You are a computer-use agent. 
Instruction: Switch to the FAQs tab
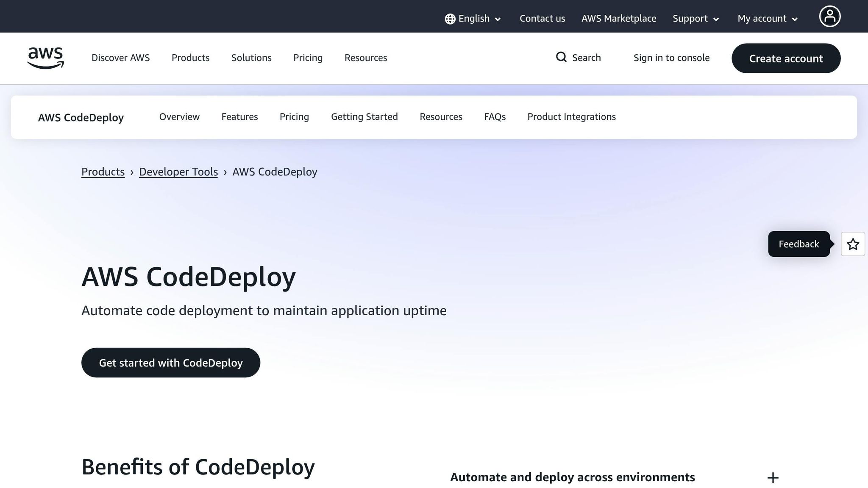click(495, 116)
